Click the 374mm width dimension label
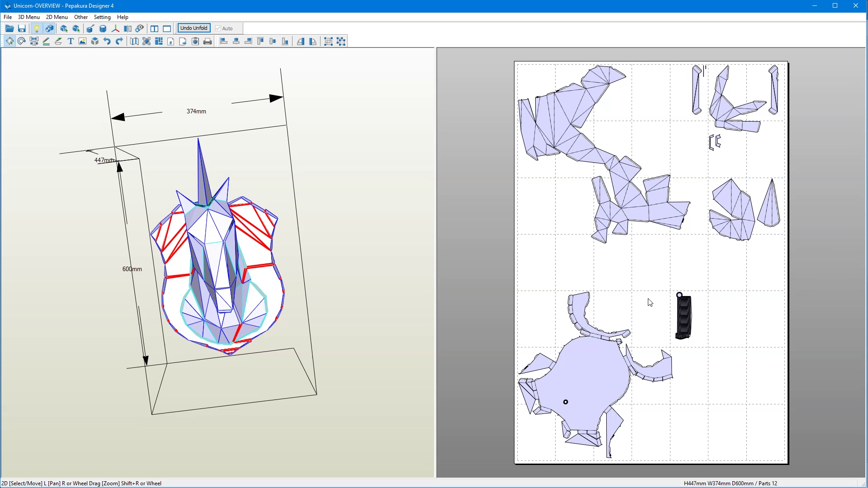868x488 pixels. point(196,111)
